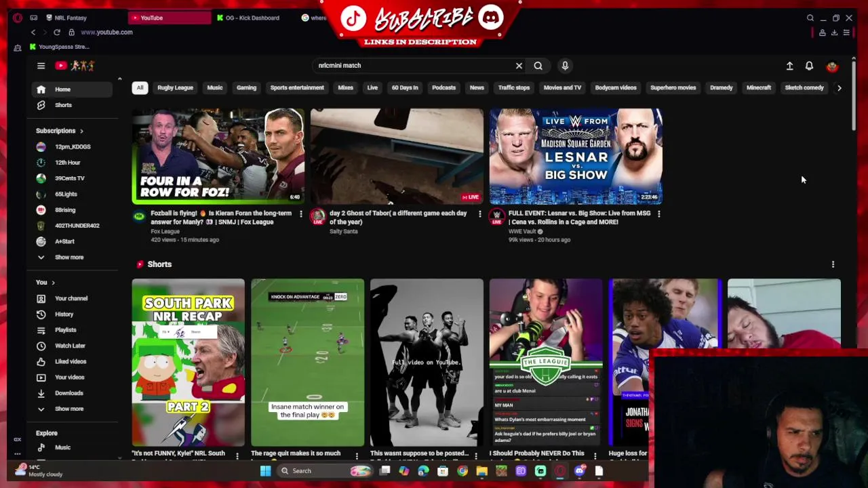868x488 pixels.
Task: Open the notifications bell
Action: pyautogui.click(x=809, y=66)
